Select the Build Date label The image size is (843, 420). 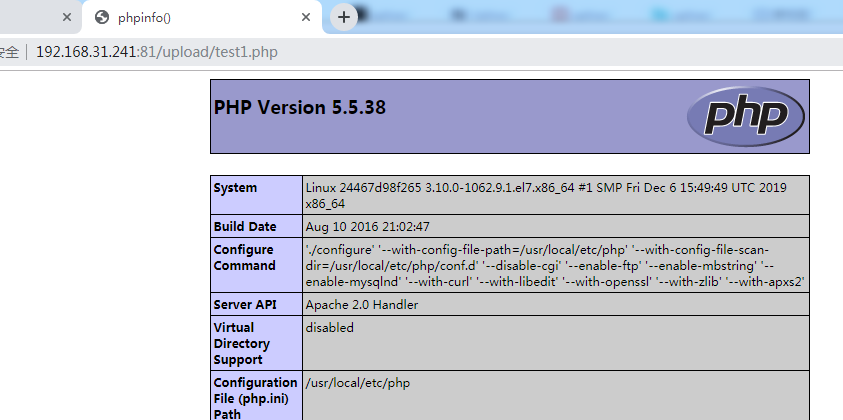(245, 226)
